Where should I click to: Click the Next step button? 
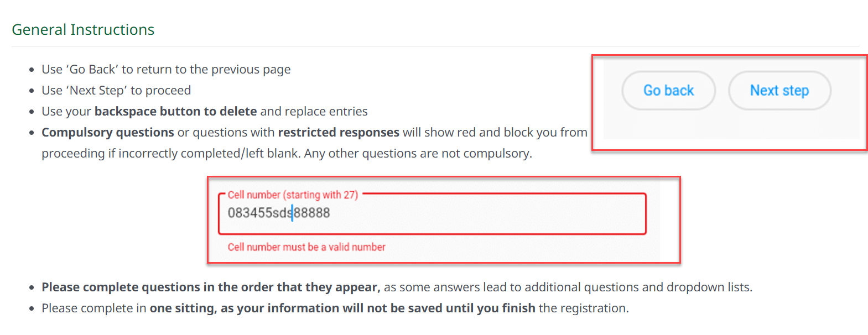tap(779, 91)
